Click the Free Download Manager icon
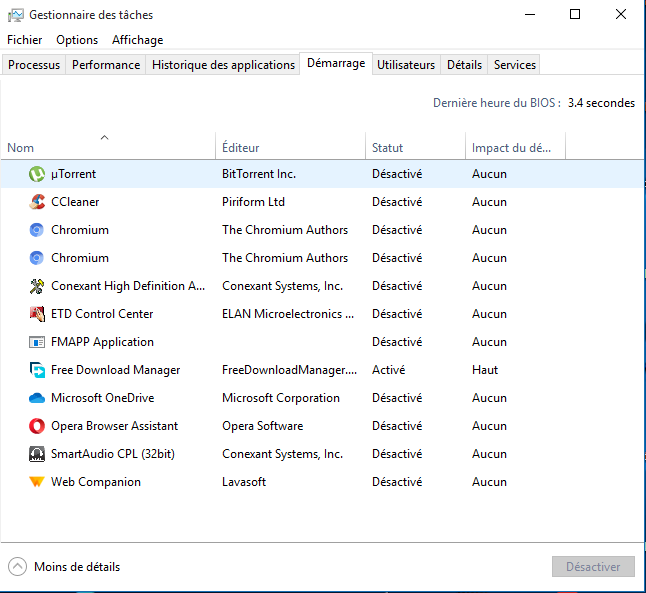This screenshot has width=646, height=593. (x=37, y=370)
